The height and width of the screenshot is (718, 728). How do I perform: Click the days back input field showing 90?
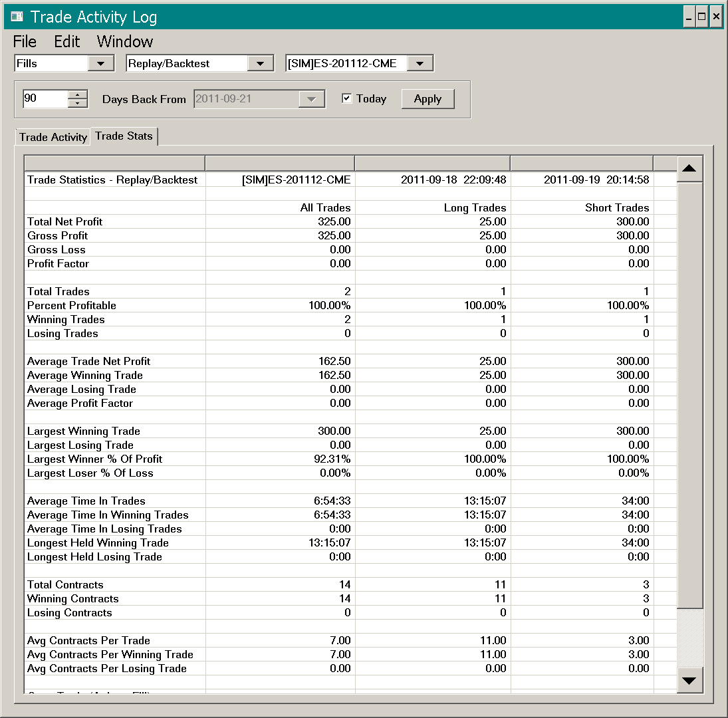point(45,99)
